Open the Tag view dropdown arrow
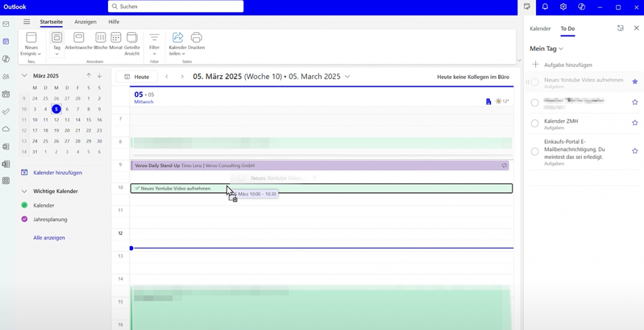644x330 pixels. tap(57, 54)
